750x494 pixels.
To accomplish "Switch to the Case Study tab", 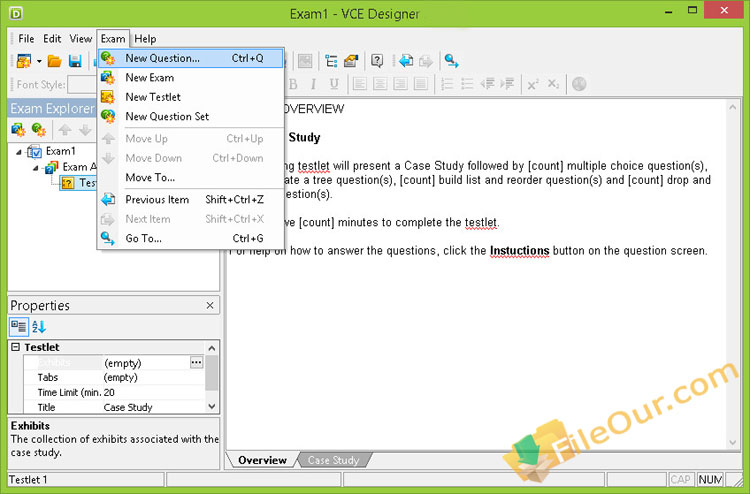I will coord(333,460).
